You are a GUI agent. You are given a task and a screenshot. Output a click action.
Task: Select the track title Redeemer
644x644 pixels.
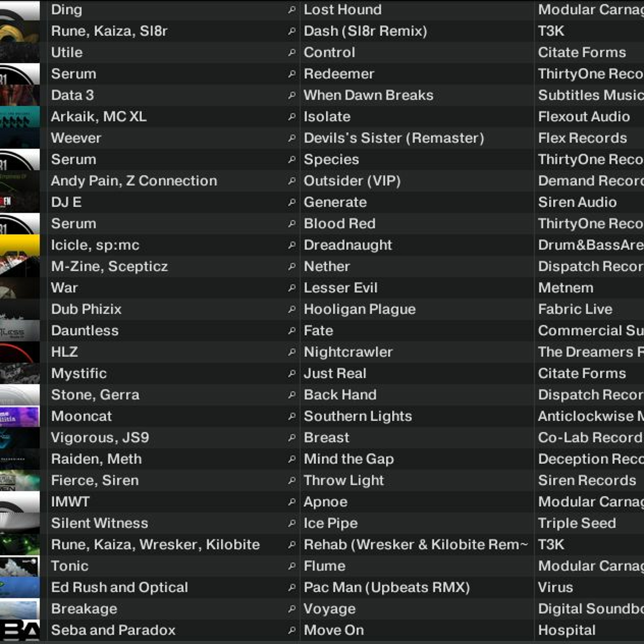(339, 74)
